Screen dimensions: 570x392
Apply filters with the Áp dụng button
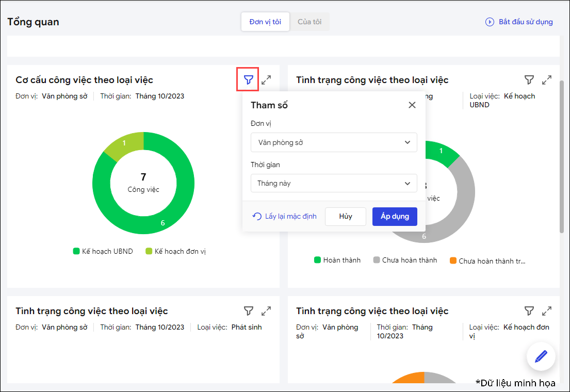click(x=395, y=216)
